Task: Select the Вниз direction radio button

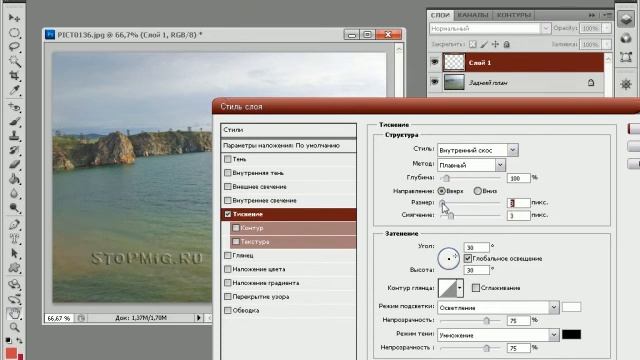Action: (x=477, y=191)
